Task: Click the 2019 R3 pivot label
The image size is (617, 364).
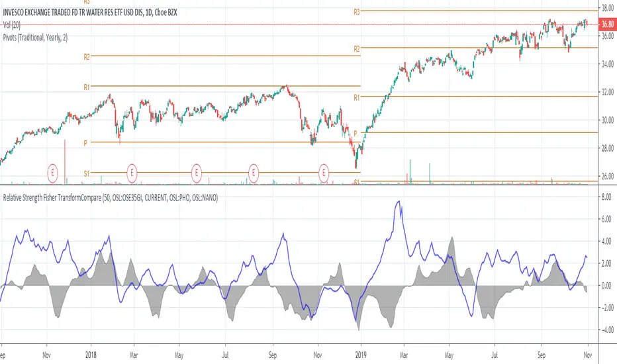Action: click(x=357, y=12)
